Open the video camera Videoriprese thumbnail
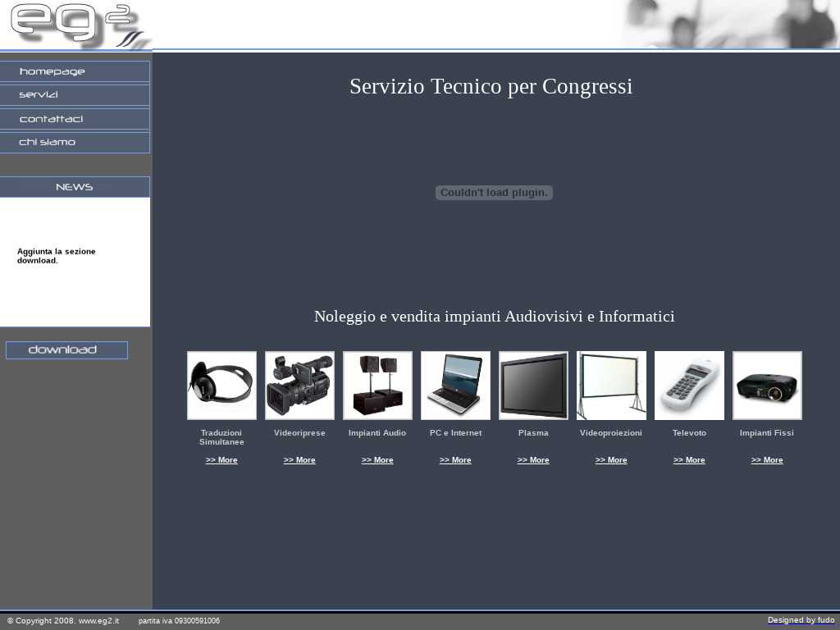This screenshot has height=630, width=840. 299,386
